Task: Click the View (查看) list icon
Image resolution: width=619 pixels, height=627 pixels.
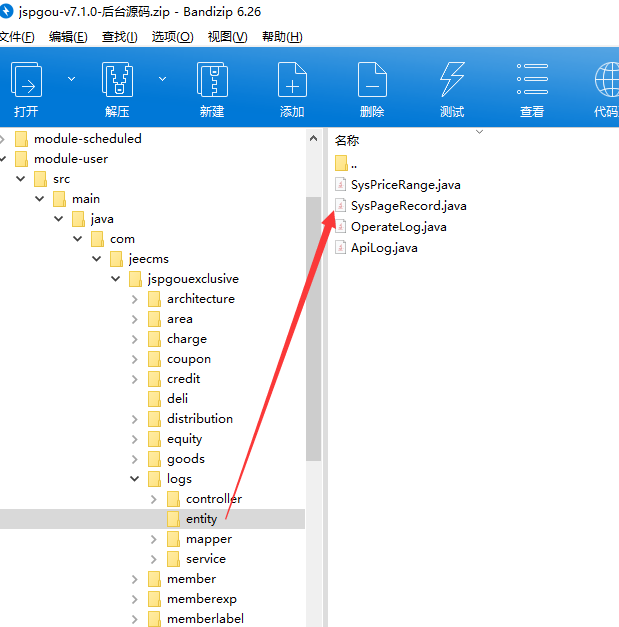Action: [x=532, y=79]
